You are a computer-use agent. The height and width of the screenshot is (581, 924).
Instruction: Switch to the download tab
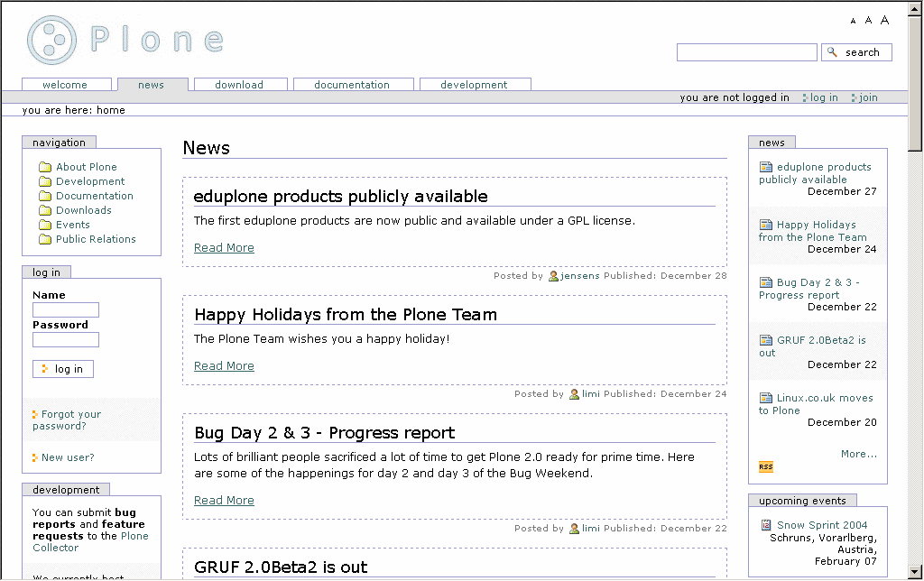tap(239, 85)
